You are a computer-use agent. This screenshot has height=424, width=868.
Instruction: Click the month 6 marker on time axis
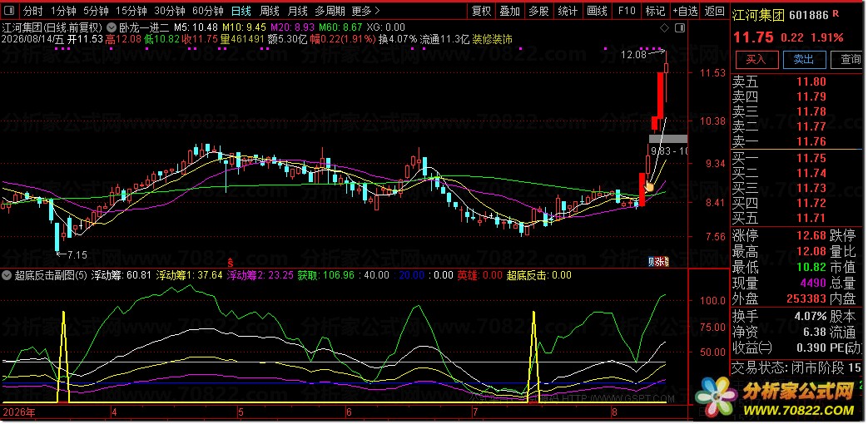[348, 412]
